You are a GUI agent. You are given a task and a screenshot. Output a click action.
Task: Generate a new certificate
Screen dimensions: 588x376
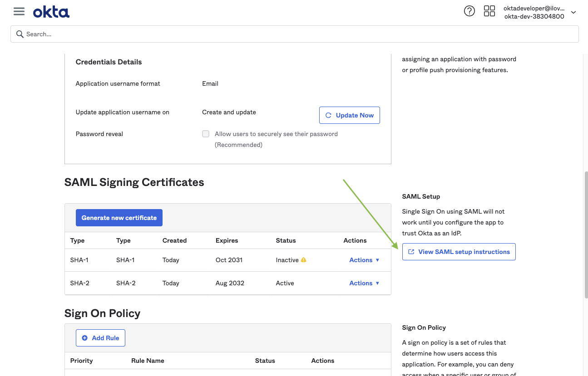tap(119, 217)
